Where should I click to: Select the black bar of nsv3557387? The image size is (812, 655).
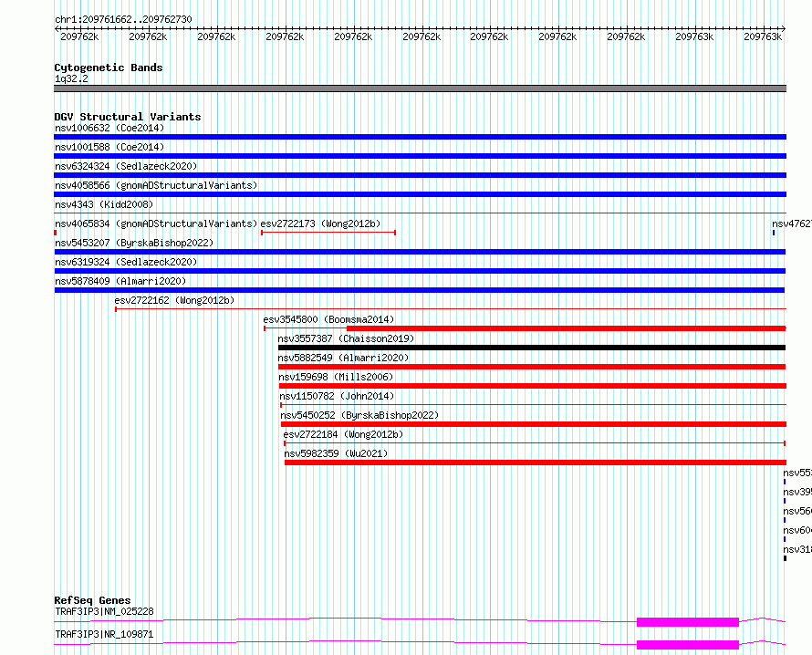click(532, 348)
